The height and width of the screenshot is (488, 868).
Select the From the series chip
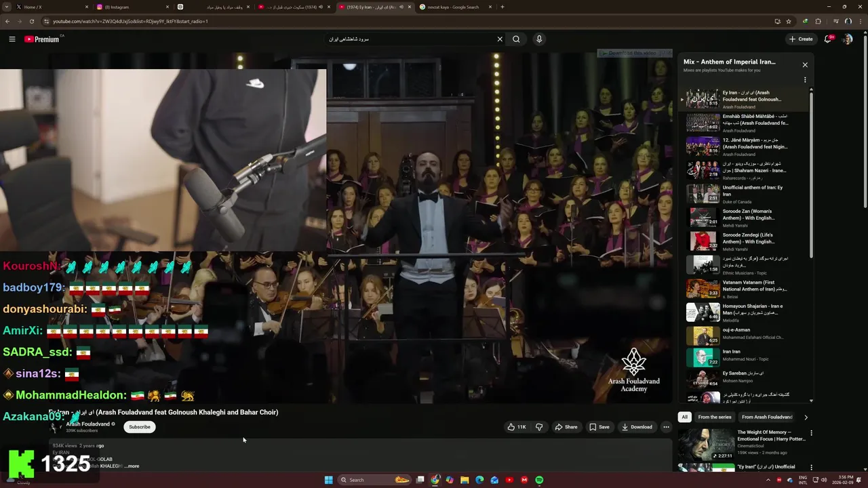point(715,417)
